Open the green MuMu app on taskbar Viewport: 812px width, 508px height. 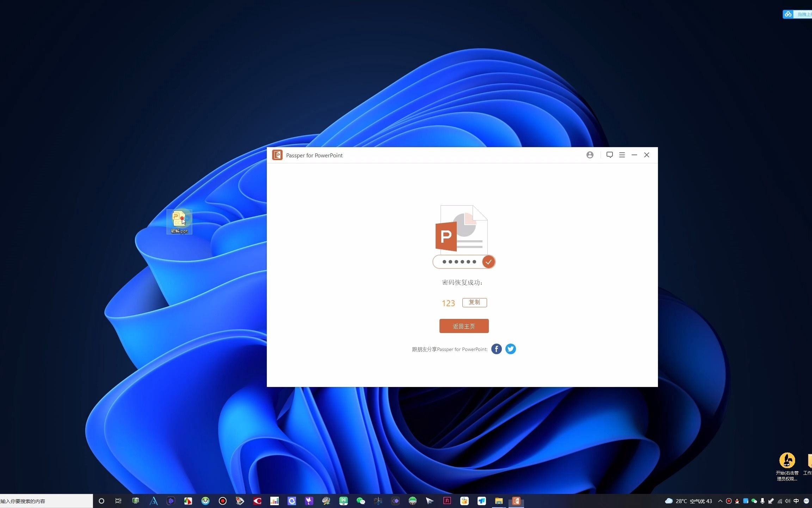(343, 501)
